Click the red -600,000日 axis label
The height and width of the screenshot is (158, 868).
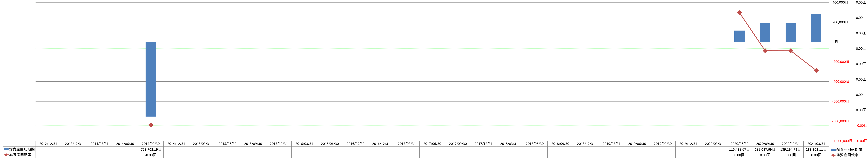point(841,101)
